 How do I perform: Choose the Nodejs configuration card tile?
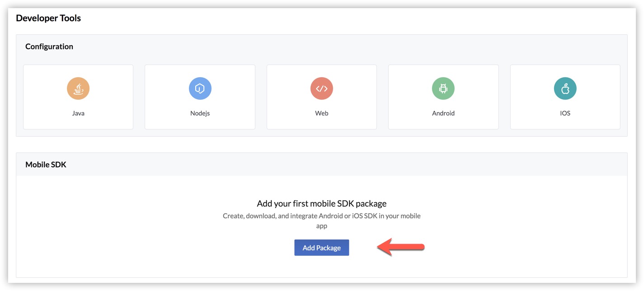[200, 123]
